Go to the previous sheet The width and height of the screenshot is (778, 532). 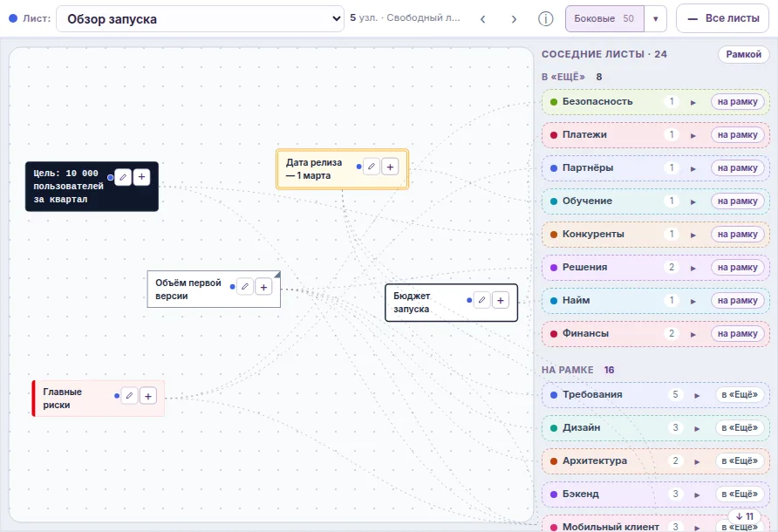(483, 19)
